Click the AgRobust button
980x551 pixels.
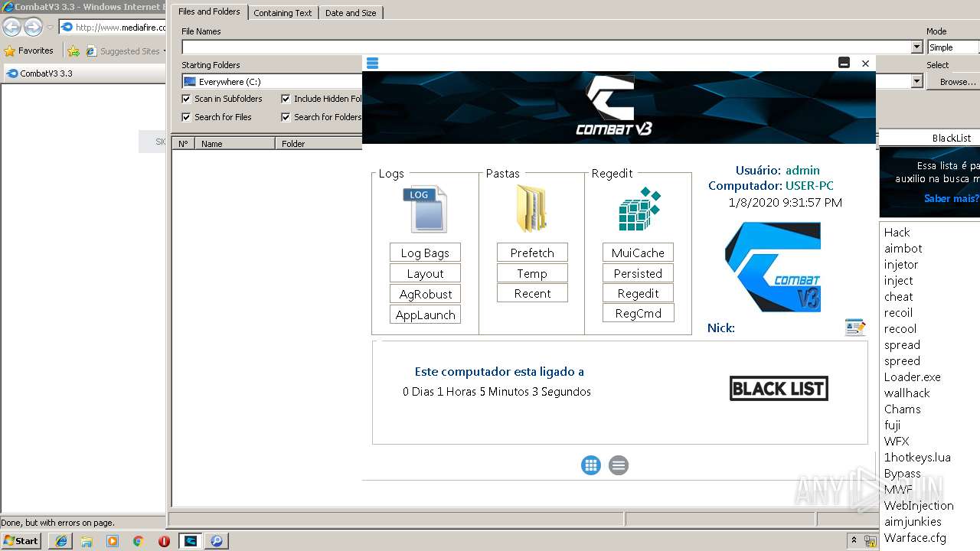tap(425, 294)
